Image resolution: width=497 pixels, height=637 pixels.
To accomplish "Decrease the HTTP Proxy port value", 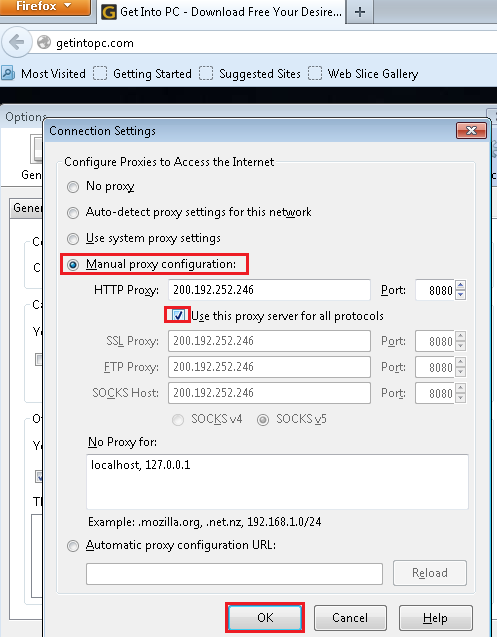I will (x=460, y=295).
